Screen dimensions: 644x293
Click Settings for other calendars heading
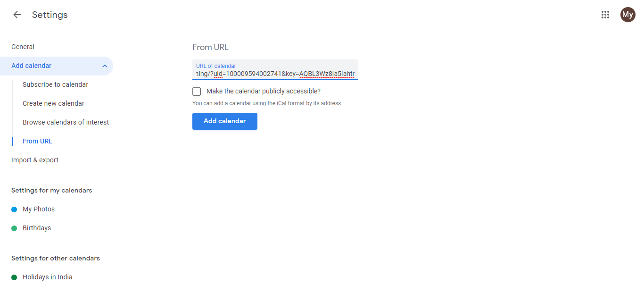pos(56,258)
